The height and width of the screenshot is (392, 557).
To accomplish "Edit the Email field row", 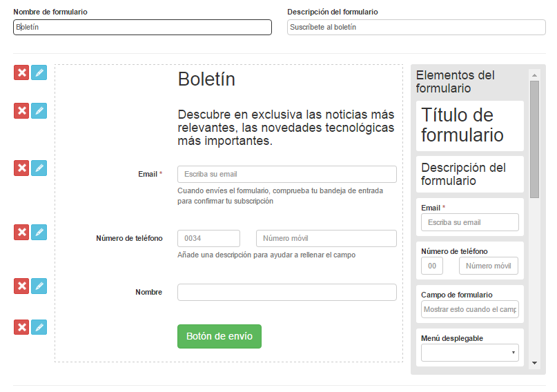I will click(x=39, y=168).
